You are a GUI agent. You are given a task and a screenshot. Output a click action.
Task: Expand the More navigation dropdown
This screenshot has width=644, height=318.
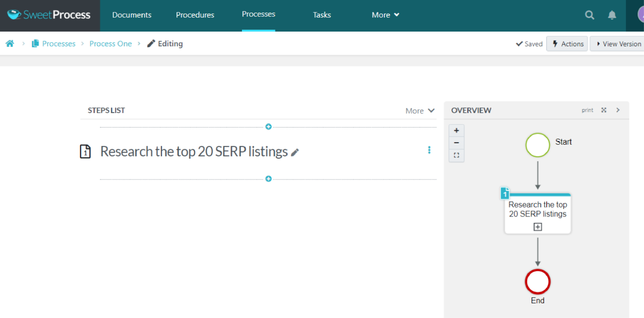385,15
